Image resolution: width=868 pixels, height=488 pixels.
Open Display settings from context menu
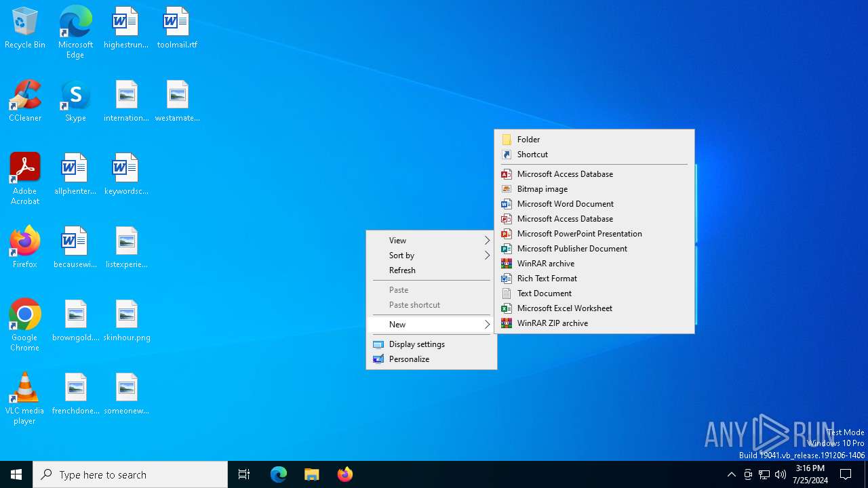point(431,344)
